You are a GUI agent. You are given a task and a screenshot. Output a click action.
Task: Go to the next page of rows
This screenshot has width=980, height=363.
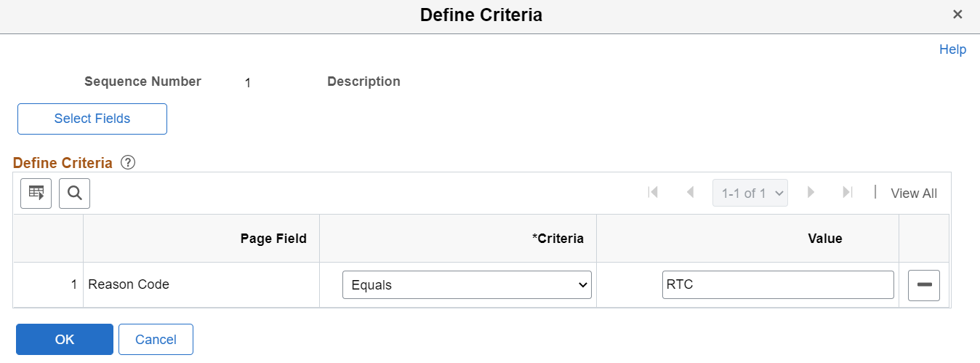tap(811, 193)
